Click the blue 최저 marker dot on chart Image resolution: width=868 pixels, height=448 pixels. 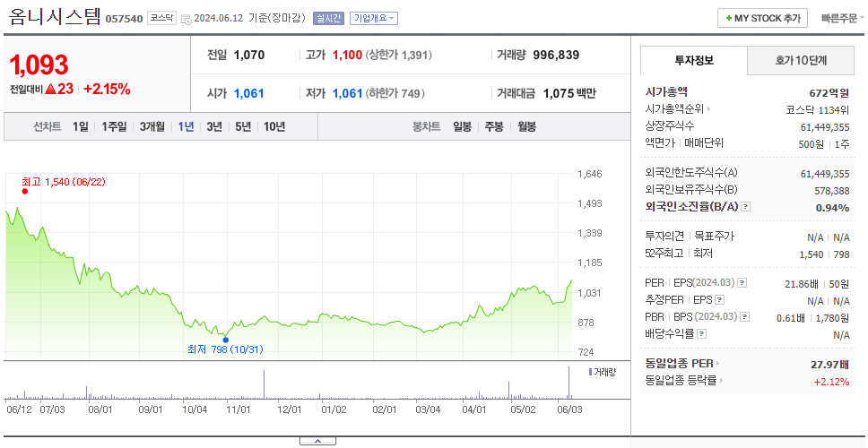(x=225, y=340)
